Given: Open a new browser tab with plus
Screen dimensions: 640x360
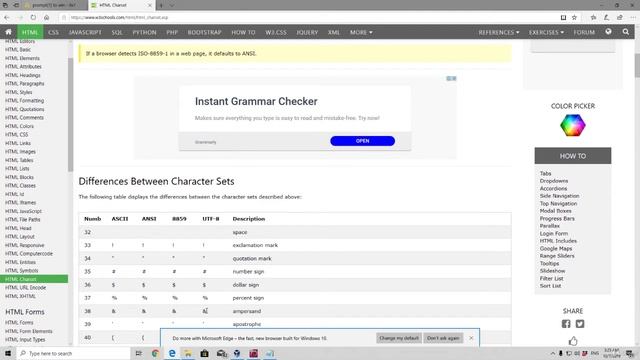Looking at the screenshot, I should pyautogui.click(x=161, y=5).
